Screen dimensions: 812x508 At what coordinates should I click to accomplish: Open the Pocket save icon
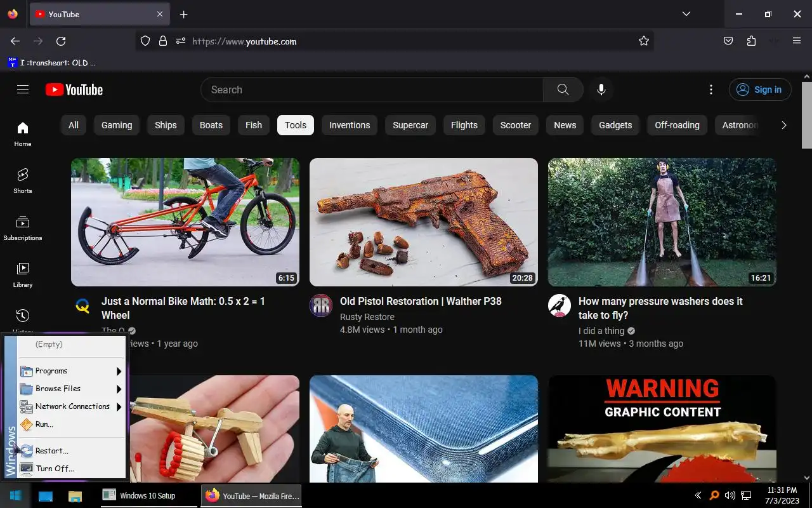[x=728, y=41]
